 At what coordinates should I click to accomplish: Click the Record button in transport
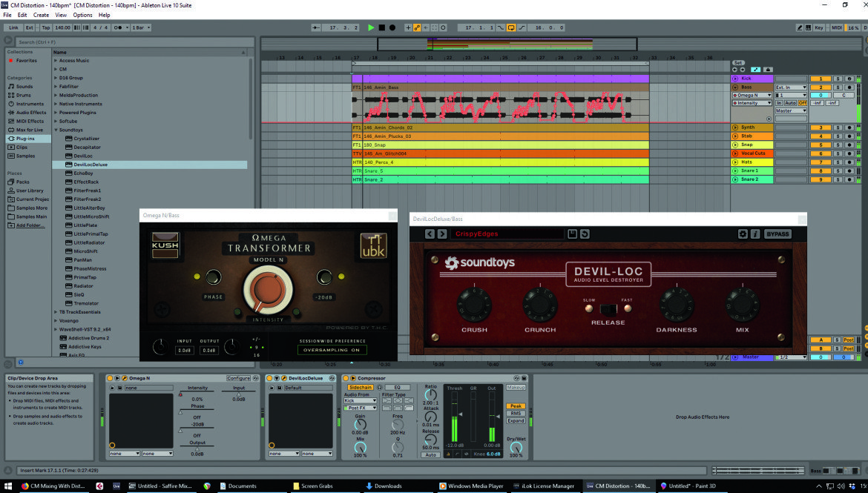[392, 27]
